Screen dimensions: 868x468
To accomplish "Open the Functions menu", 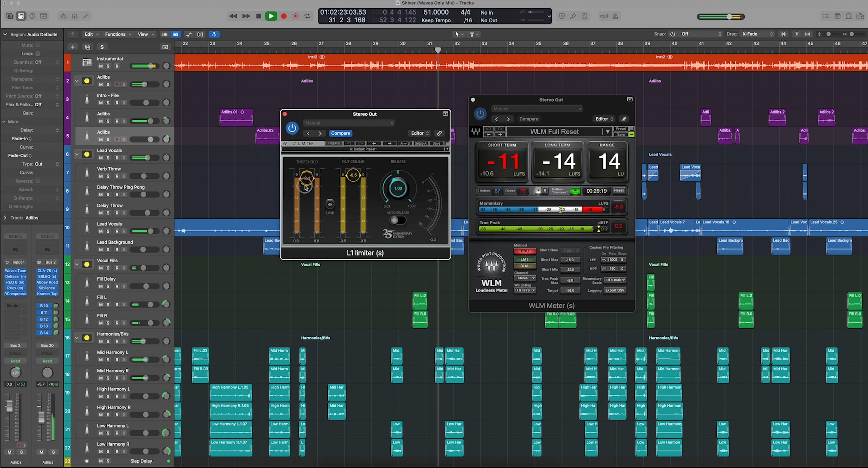I will (x=118, y=34).
